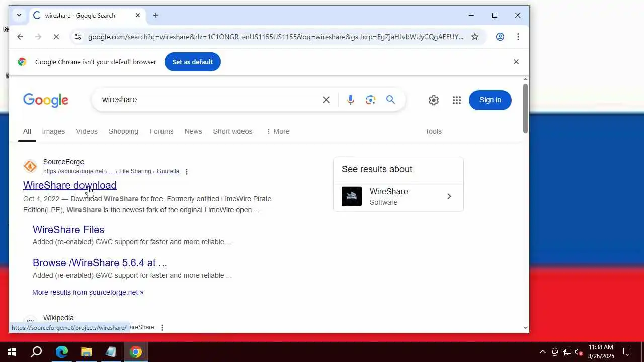The image size is (644, 362).
Task: Dismiss the default browser notification bar
Action: tap(516, 62)
